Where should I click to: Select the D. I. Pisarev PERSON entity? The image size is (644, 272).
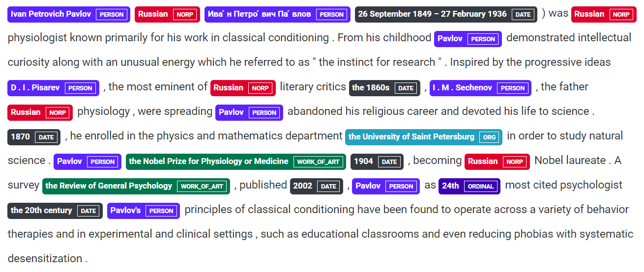(x=53, y=88)
